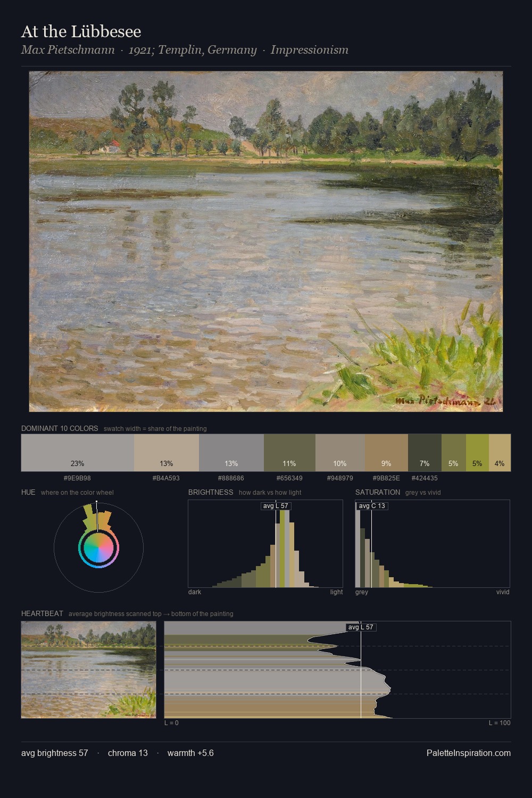Click the olive swatch labelled 5% beside the 7% swatch
The height and width of the screenshot is (798, 532).
pyautogui.click(x=454, y=453)
